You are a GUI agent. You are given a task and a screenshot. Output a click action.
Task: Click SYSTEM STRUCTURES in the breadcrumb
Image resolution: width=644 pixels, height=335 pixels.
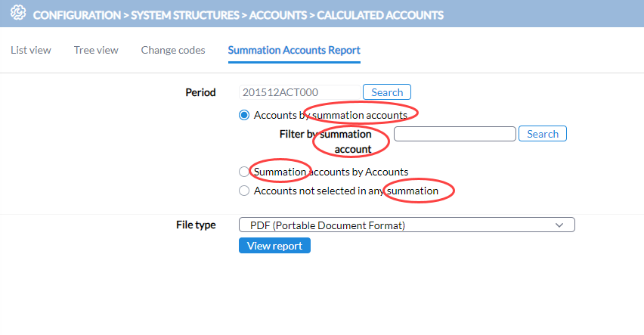click(x=185, y=15)
